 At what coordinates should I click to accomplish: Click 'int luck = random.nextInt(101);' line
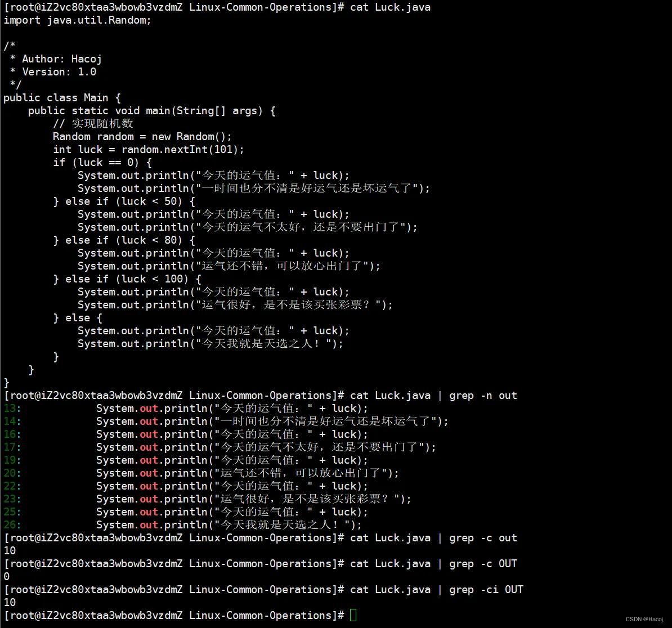pos(148,150)
